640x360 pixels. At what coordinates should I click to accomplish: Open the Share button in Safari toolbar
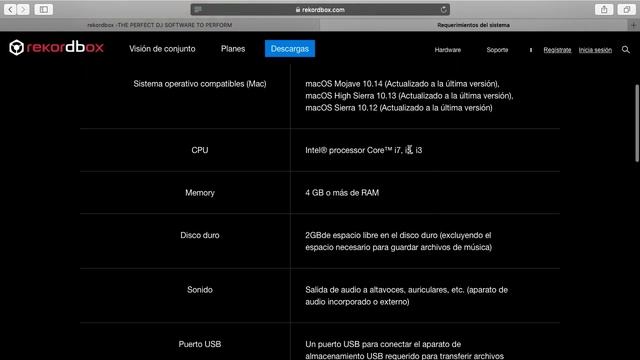604,9
